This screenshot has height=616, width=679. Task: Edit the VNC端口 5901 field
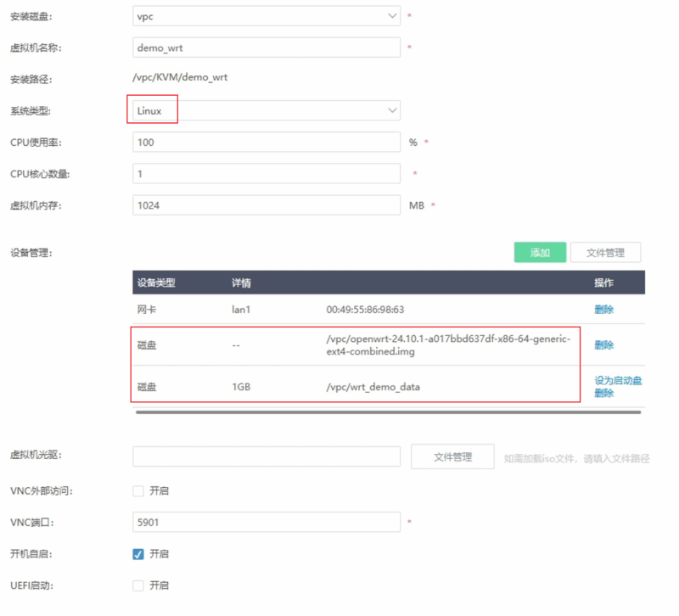pos(266,522)
